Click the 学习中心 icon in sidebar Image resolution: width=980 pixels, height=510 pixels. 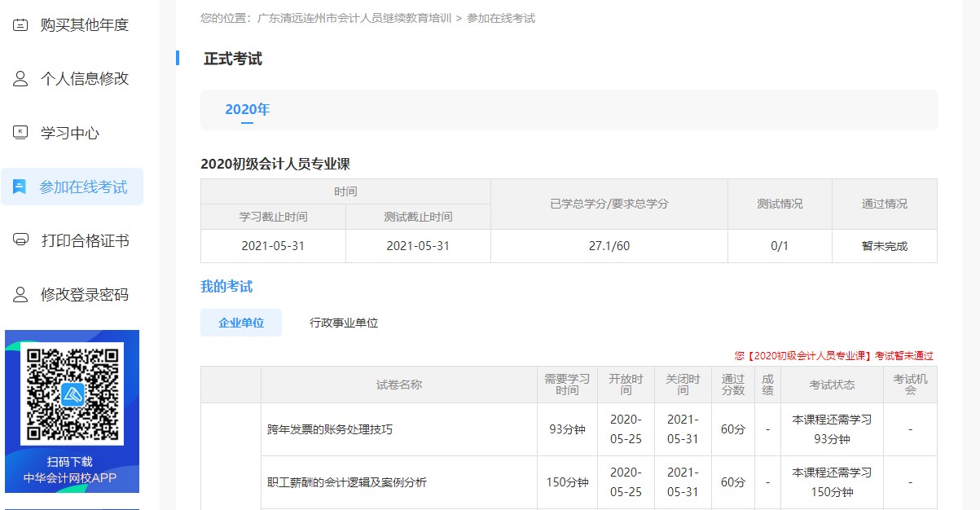(20, 133)
